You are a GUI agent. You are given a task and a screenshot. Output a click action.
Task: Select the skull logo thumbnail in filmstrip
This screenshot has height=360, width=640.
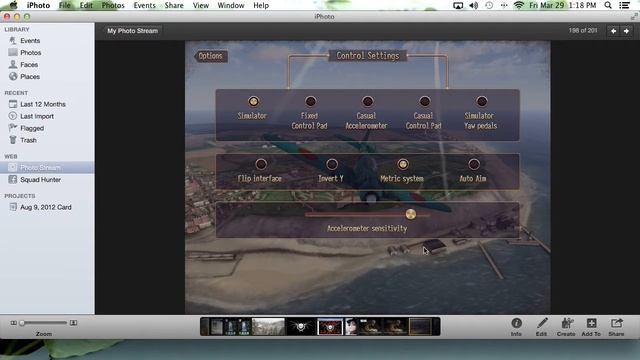pos(301,327)
